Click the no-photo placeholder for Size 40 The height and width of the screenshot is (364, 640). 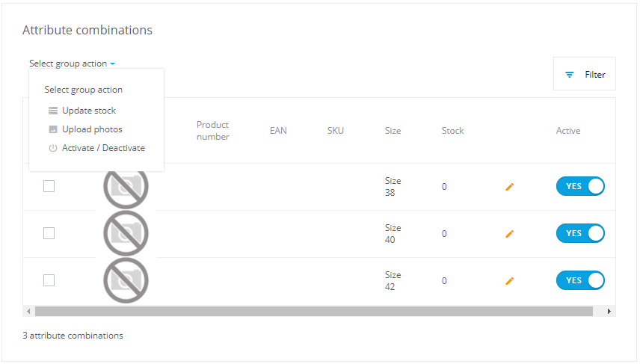[x=126, y=233]
